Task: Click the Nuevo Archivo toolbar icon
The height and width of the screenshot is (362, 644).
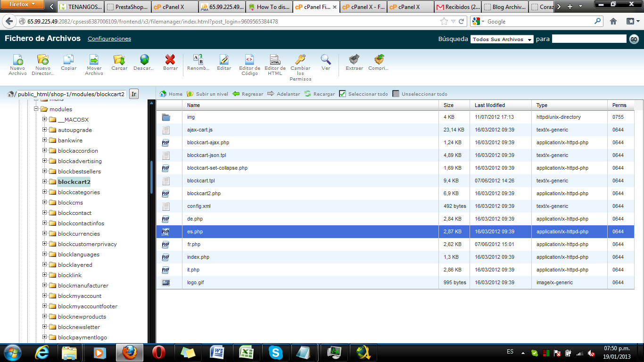Action: pos(17,60)
